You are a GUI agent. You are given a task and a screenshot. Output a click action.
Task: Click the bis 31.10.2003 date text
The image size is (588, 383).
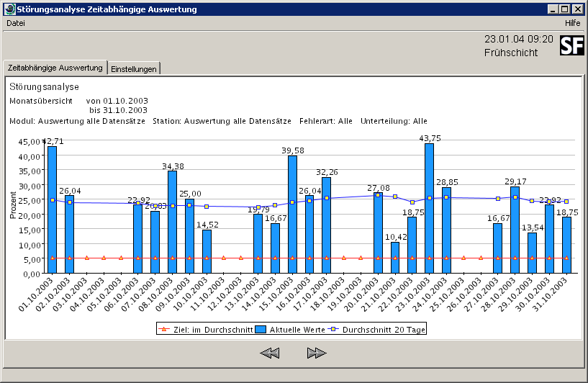(118, 110)
